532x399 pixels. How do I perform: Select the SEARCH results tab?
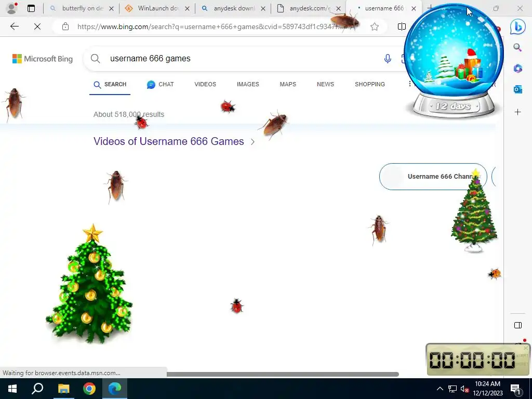tap(110, 85)
